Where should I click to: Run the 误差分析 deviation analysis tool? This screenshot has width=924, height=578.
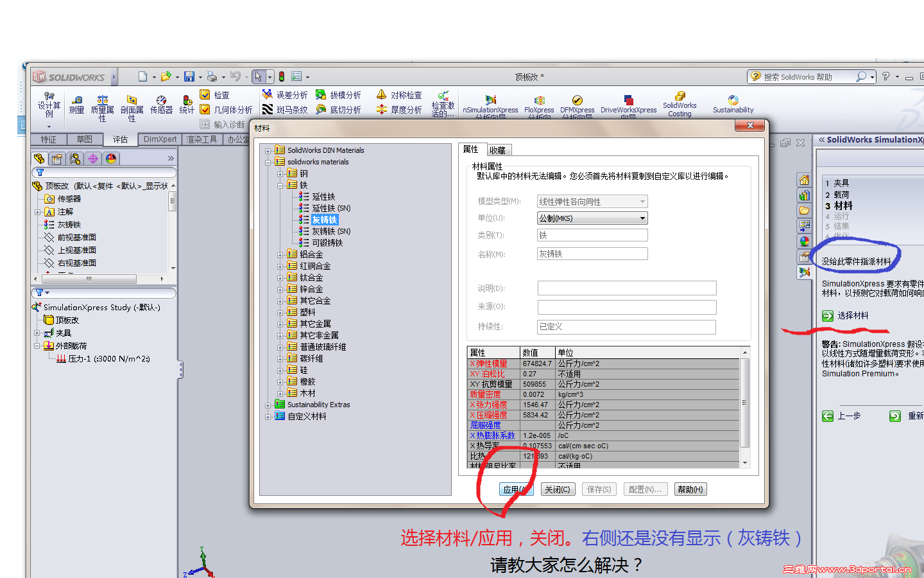coord(285,94)
